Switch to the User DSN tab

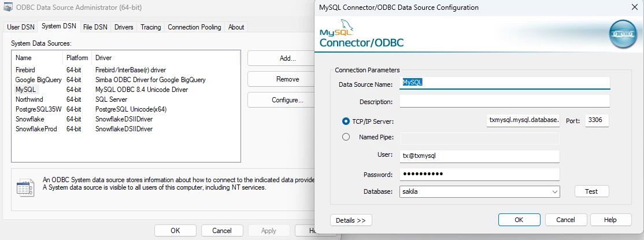click(x=22, y=27)
